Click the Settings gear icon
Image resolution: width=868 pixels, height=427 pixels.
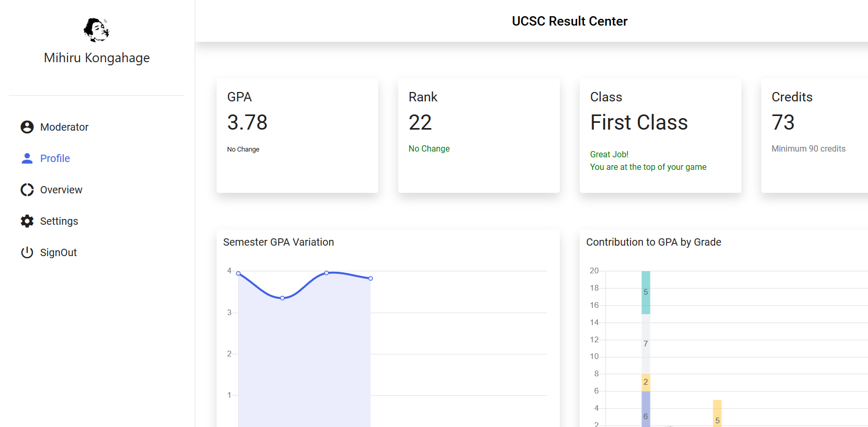pos(27,221)
